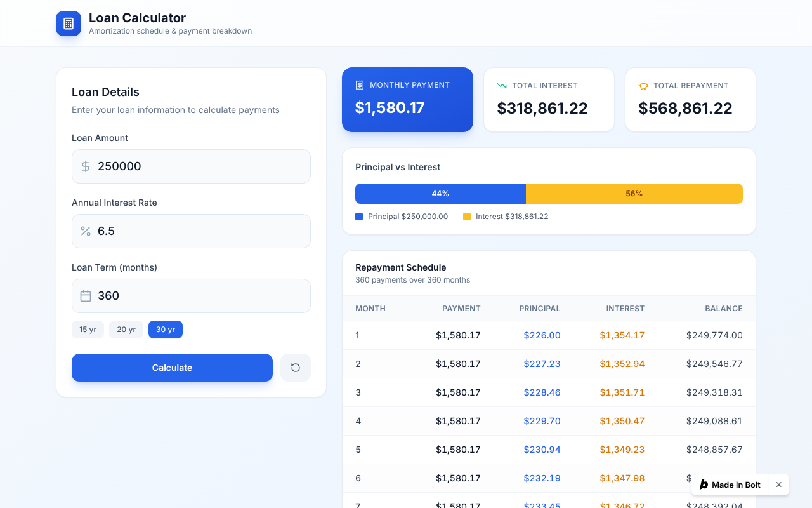
Task: Click principal amount $226.00 in month 1
Action: (542, 335)
